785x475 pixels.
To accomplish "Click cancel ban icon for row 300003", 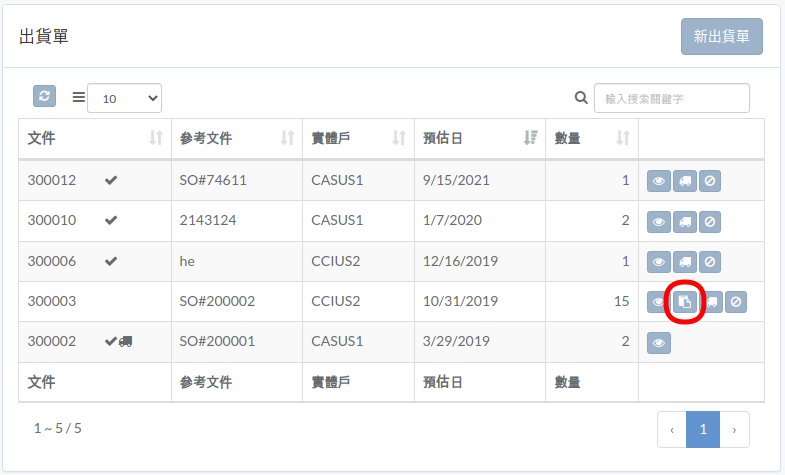I will [736, 302].
